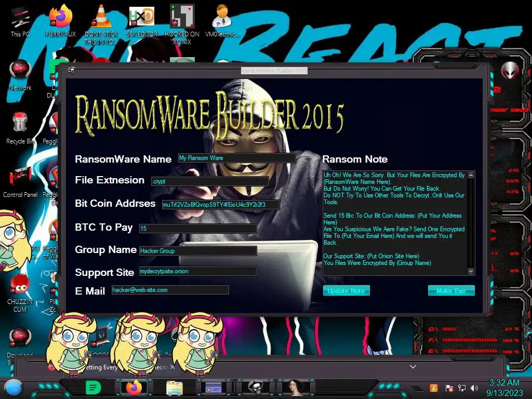Click the BTC To Pay field showing 15
Viewport: 532px width, 399px height.
pyautogui.click(x=198, y=229)
